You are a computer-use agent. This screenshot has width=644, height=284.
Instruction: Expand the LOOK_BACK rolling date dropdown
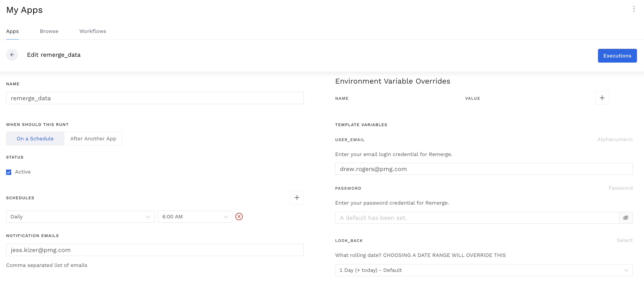coord(483,270)
